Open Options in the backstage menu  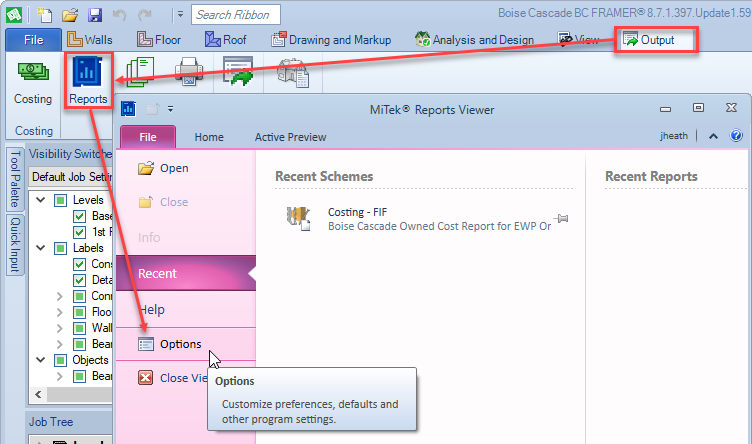(x=186, y=344)
